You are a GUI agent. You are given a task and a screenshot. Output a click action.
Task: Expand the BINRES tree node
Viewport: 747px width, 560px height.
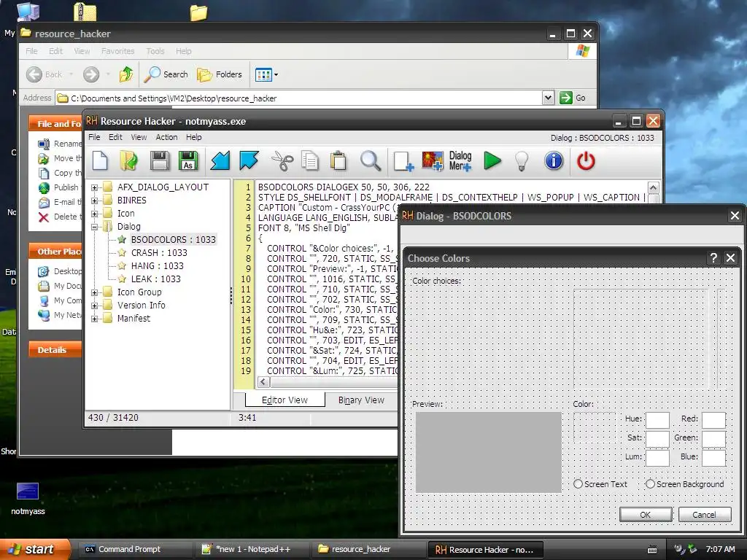pos(94,201)
